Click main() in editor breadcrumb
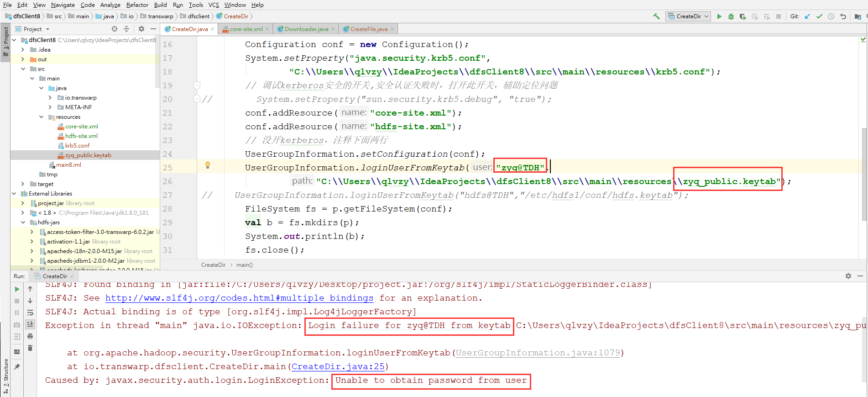The image size is (868, 397). pyautogui.click(x=245, y=265)
